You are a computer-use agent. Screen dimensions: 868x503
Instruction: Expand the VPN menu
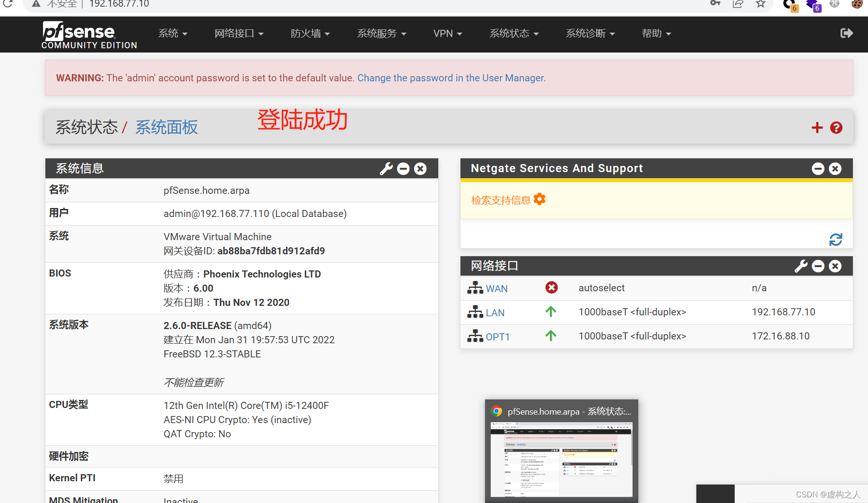(x=448, y=34)
